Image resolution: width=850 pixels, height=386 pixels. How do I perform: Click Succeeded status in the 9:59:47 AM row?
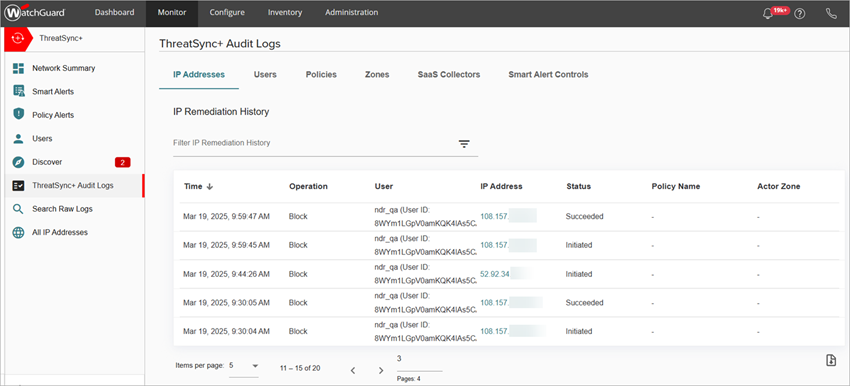584,216
